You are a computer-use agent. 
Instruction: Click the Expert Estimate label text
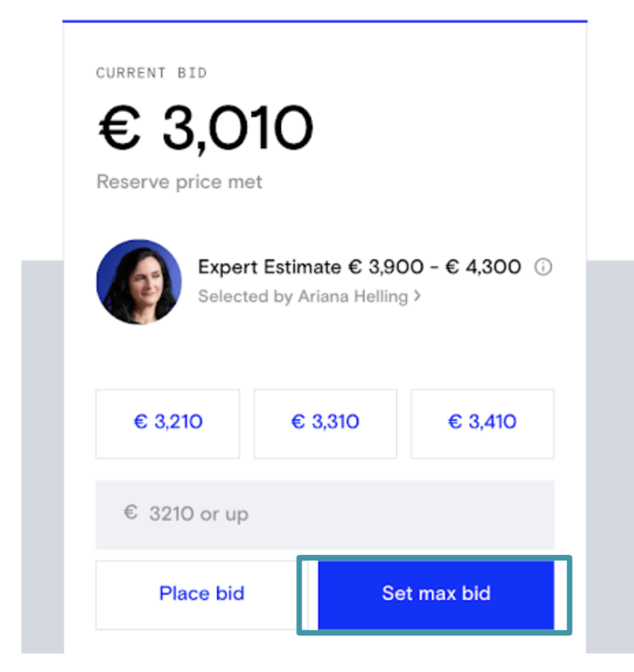(x=269, y=267)
